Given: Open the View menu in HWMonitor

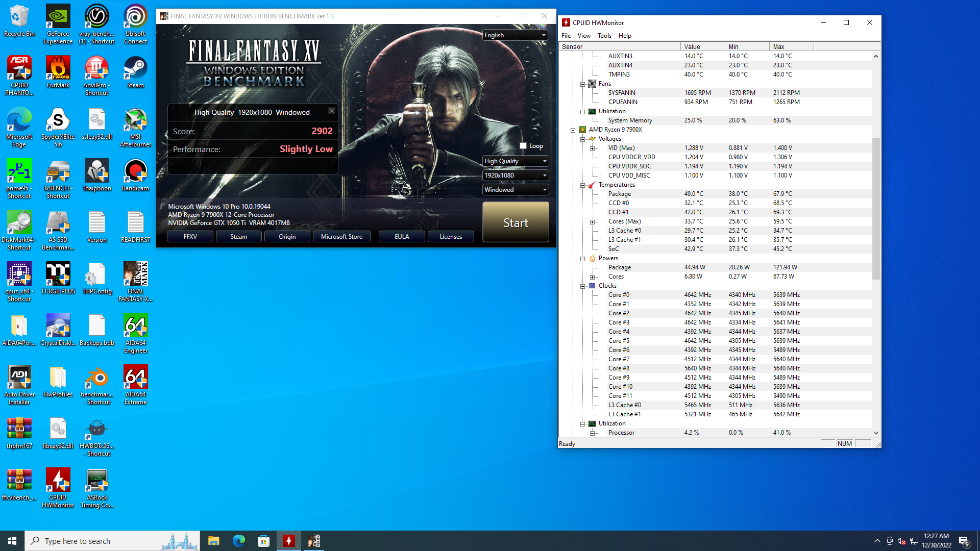Looking at the screenshot, I should (583, 36).
